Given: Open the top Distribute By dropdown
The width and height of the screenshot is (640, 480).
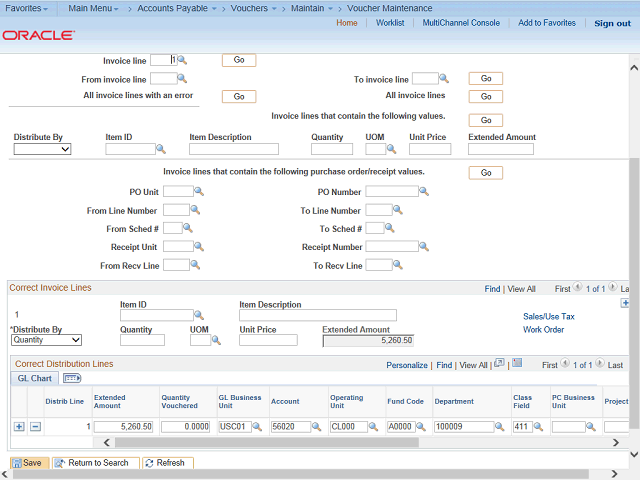Looking at the screenshot, I should 42,149.
